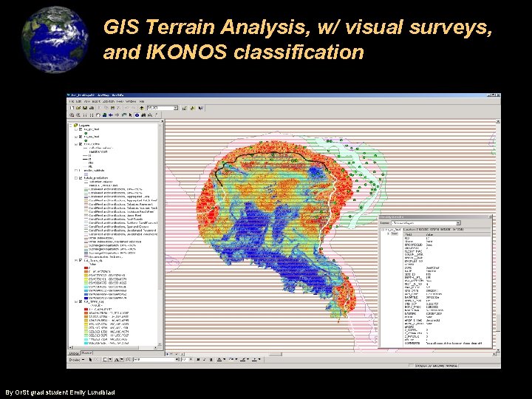
Task: Open the font name dropdown in Drawing toolbar
Action: click(177, 359)
